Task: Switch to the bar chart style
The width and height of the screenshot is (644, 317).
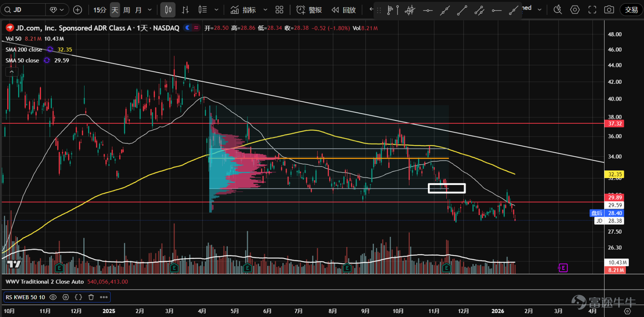Action: coord(185,10)
